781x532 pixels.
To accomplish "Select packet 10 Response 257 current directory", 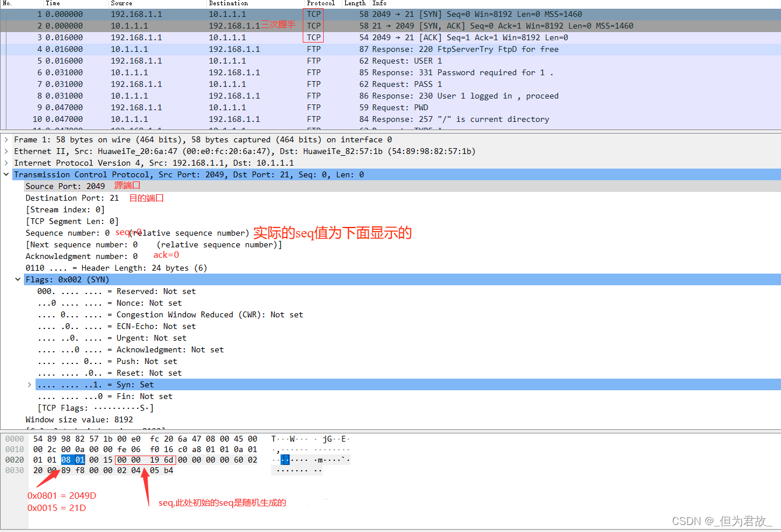I will point(390,119).
